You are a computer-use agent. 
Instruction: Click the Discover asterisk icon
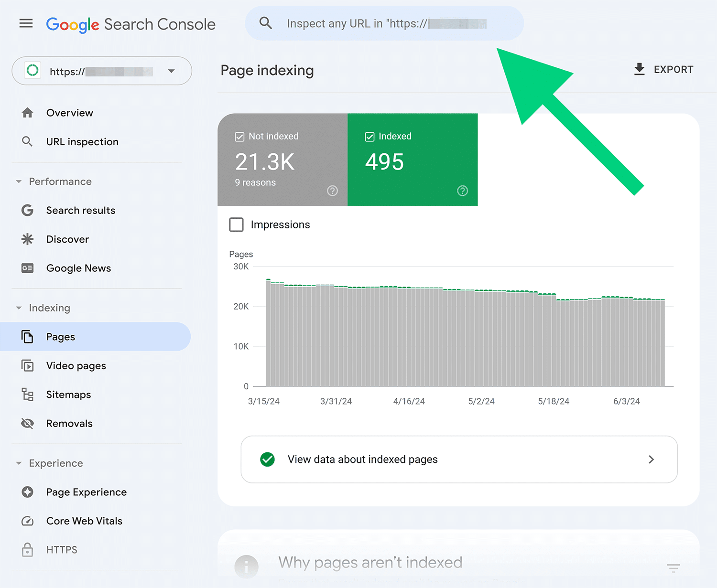28,239
